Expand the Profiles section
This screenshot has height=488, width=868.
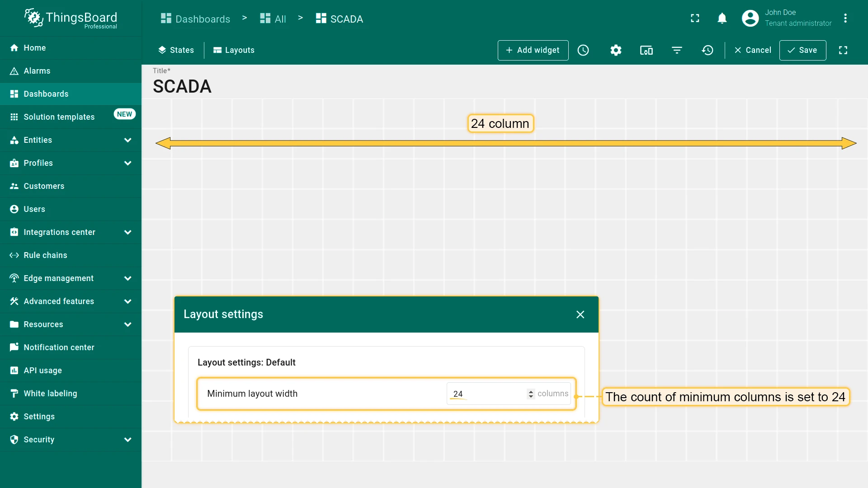[x=128, y=163]
